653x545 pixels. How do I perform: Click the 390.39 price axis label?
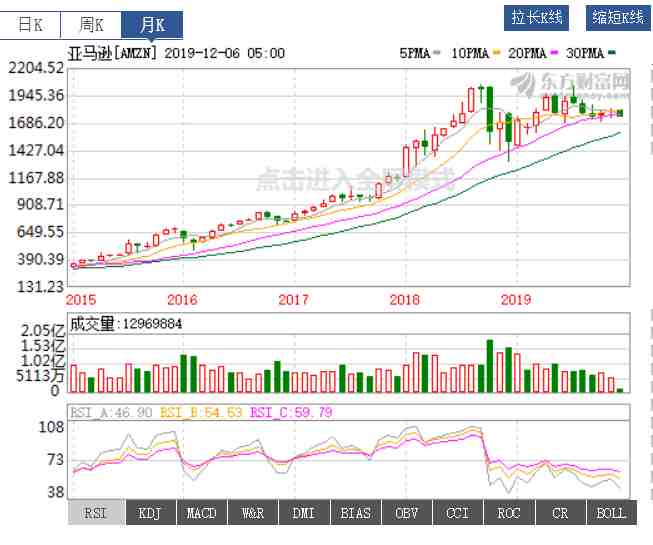point(40,259)
